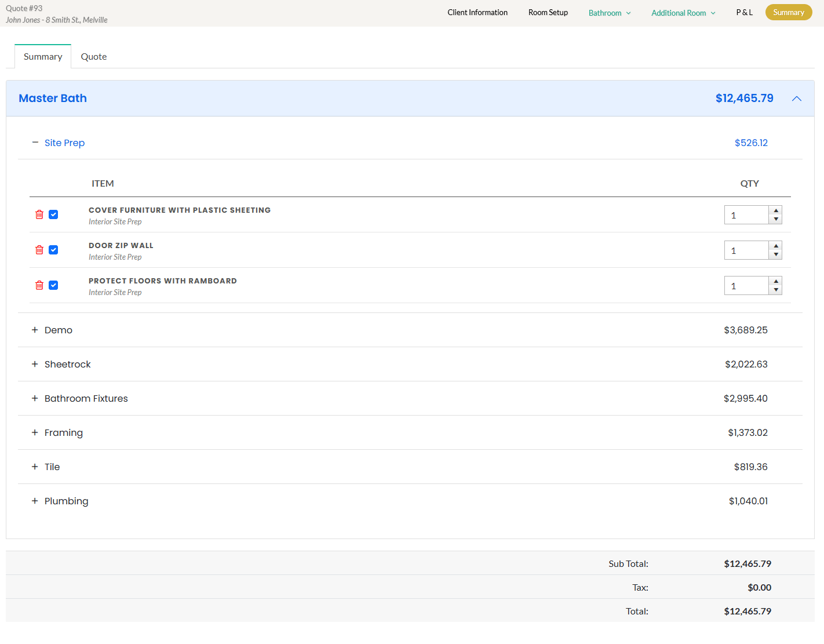This screenshot has width=824, height=644.
Task: Decrease quantity for Protect Floors With Ramboard
Action: [x=776, y=290]
